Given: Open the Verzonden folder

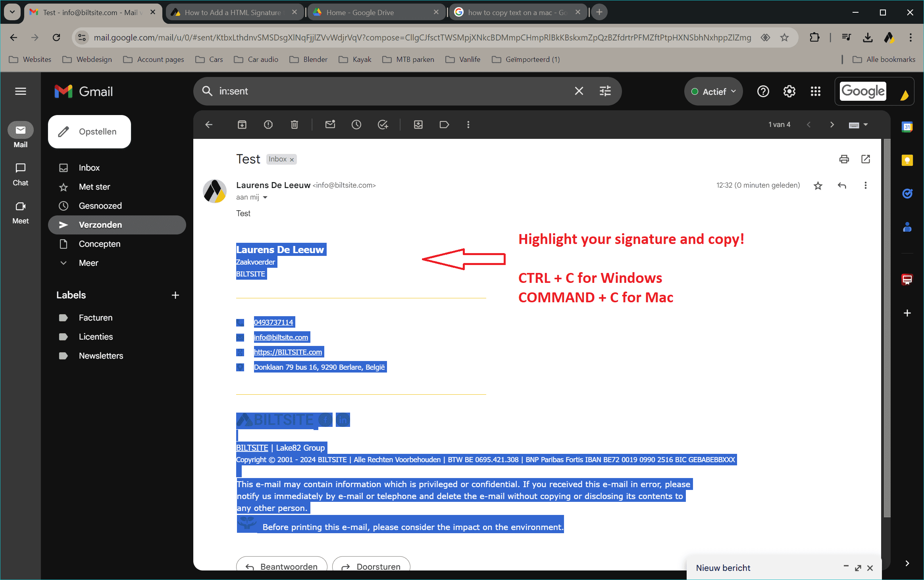Looking at the screenshot, I should point(117,225).
